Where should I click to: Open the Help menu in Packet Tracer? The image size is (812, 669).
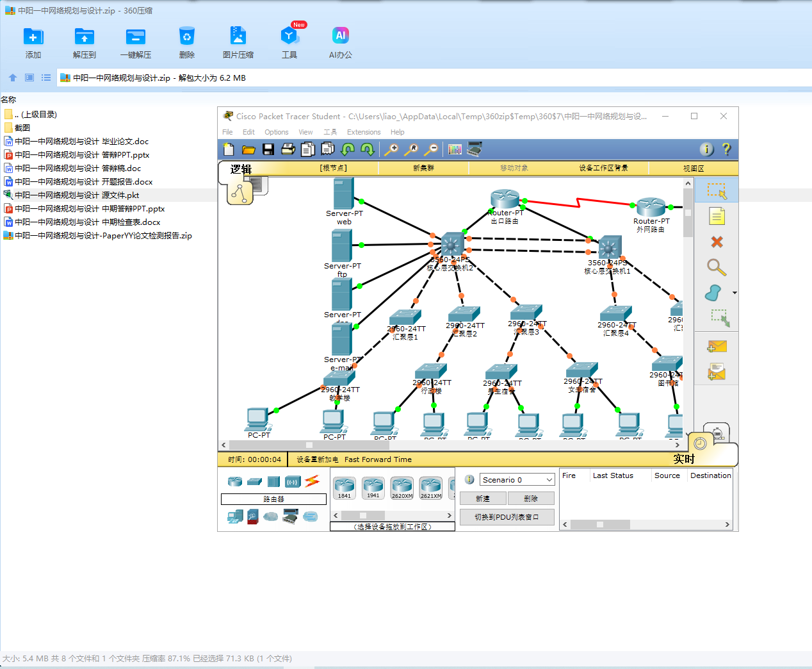[x=398, y=132]
